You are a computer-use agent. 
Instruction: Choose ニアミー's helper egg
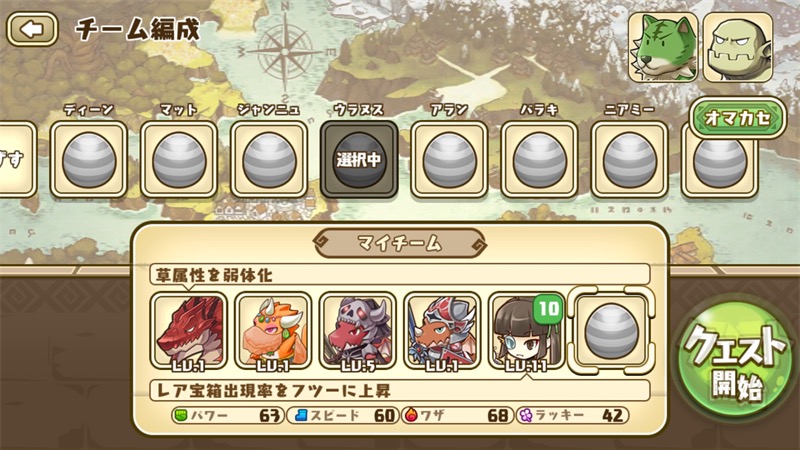[630, 160]
